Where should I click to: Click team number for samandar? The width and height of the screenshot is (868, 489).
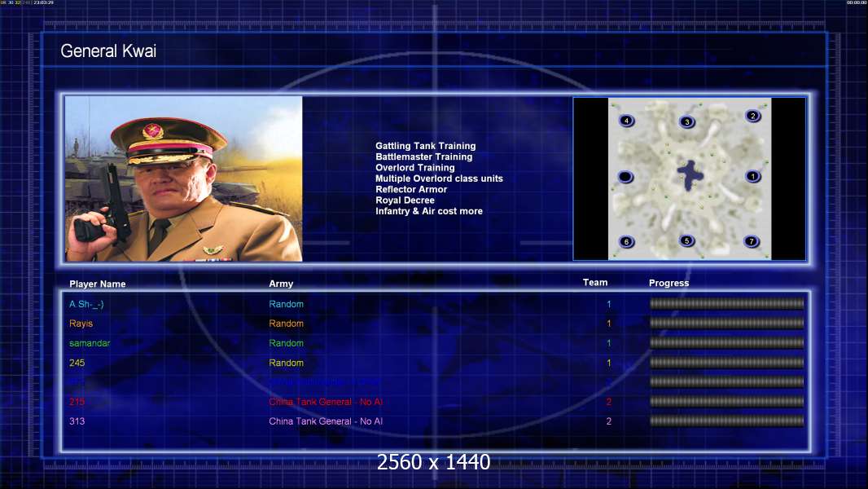608,343
